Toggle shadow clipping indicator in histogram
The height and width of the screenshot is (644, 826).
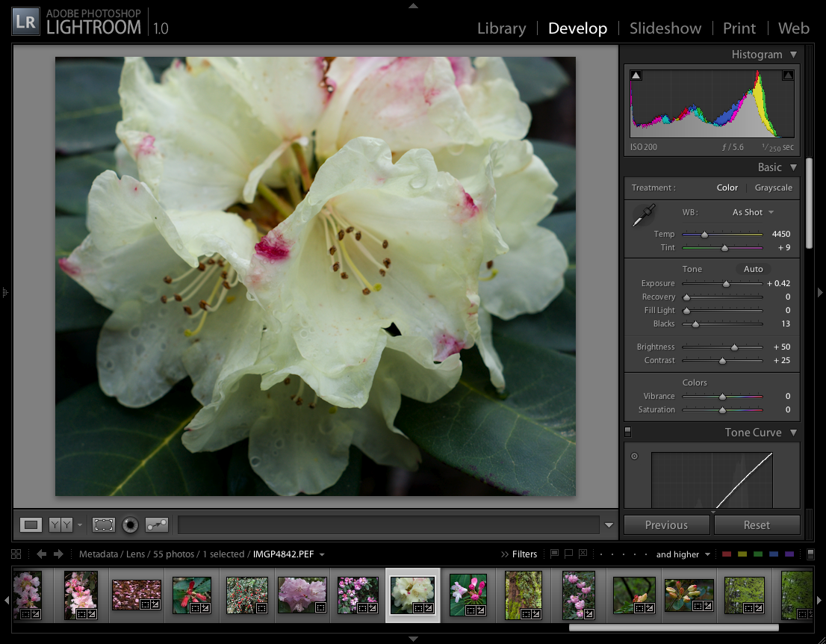tap(636, 75)
